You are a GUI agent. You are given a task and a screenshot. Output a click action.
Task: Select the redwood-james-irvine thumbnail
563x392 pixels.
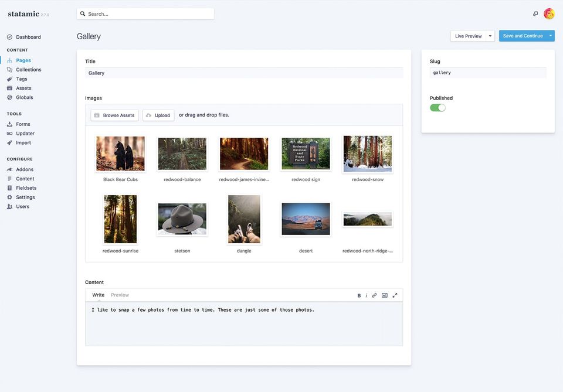[244, 154]
